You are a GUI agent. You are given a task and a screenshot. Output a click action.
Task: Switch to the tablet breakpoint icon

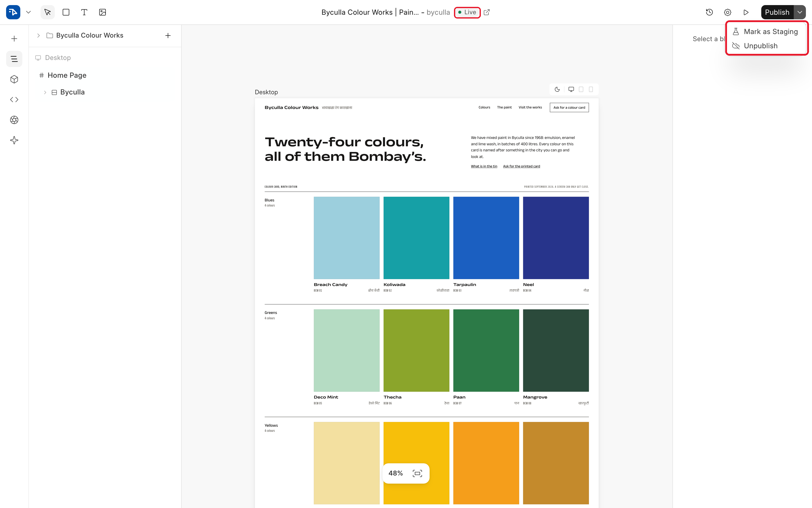coord(581,89)
